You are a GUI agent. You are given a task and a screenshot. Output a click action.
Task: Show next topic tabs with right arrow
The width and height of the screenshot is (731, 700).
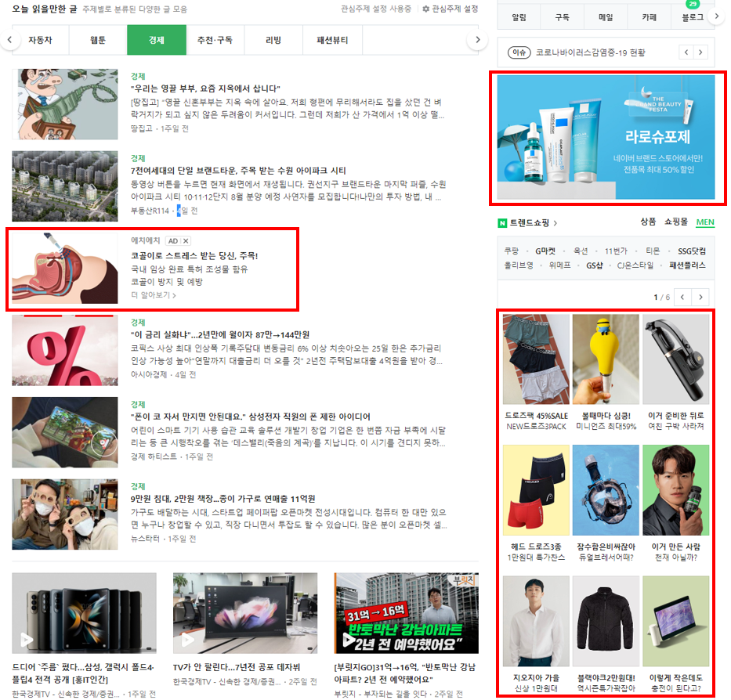pyautogui.click(x=477, y=40)
